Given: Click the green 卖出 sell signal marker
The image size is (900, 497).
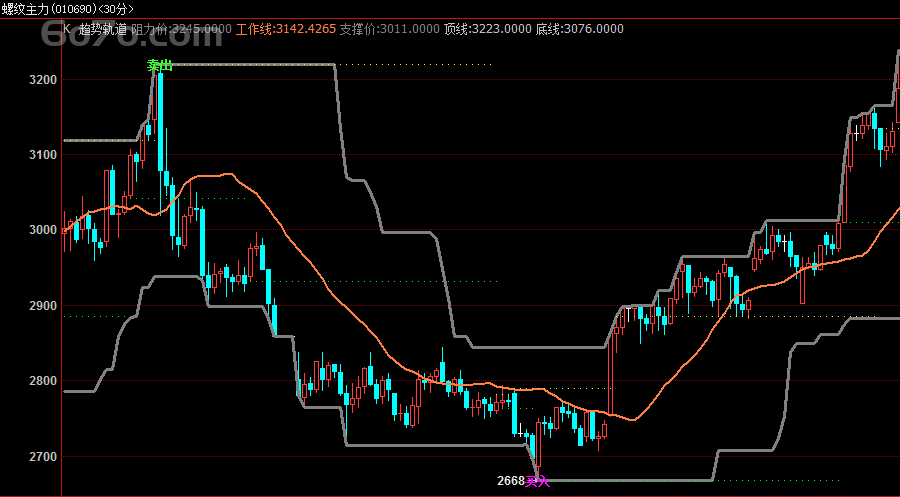Looking at the screenshot, I should click(x=159, y=65).
